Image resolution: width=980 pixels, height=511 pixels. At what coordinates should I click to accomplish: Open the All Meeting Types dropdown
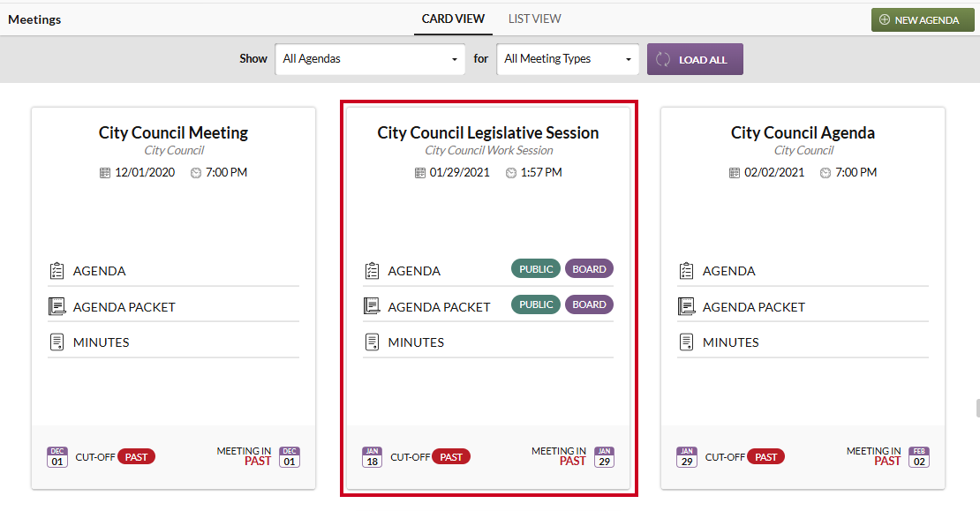(x=568, y=59)
